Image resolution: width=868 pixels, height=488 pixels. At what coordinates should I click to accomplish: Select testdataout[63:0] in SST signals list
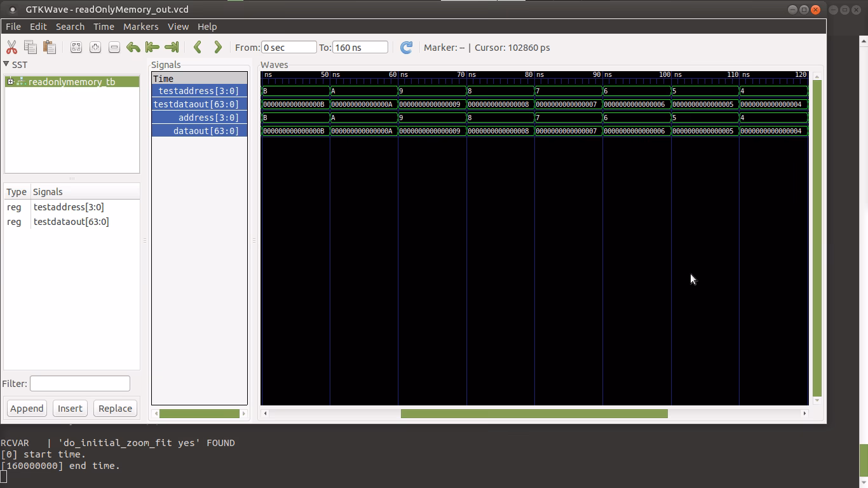pos(71,222)
